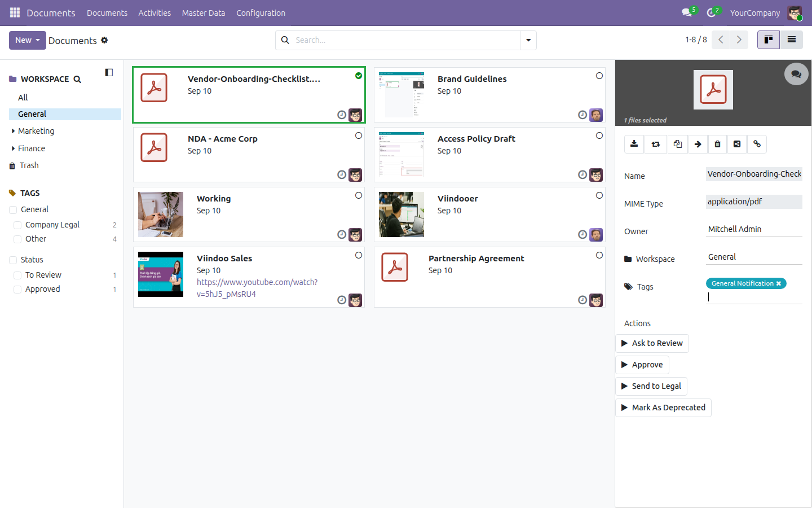Screen dimensions: 812x508
Task: Enable the To Review status checkbox
Action: click(x=17, y=275)
